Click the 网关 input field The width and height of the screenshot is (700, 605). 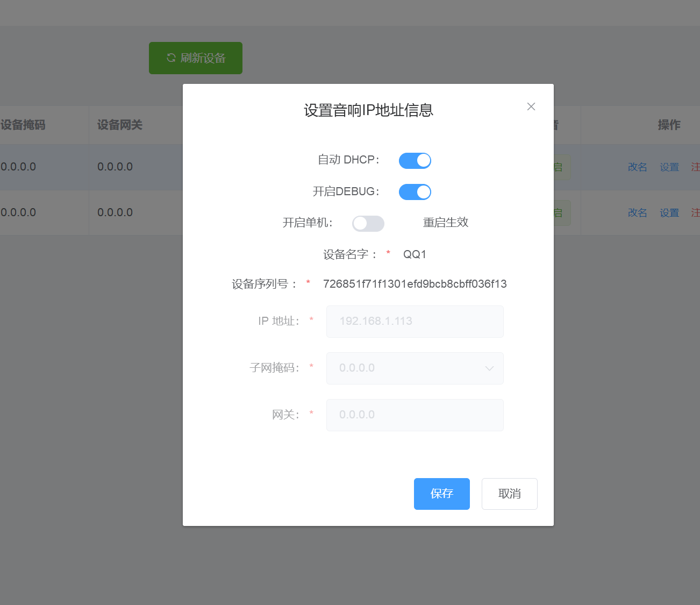(x=415, y=415)
